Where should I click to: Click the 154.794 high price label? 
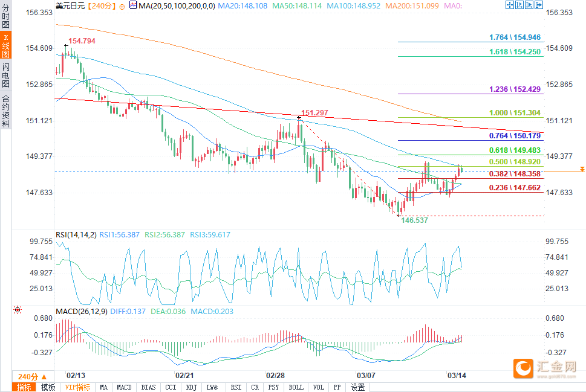pos(82,41)
